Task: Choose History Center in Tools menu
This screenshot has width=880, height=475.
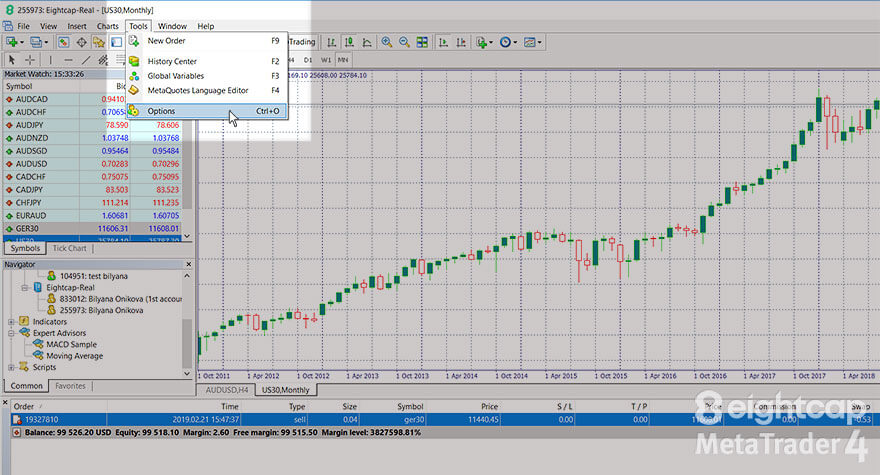Action: tap(207, 61)
